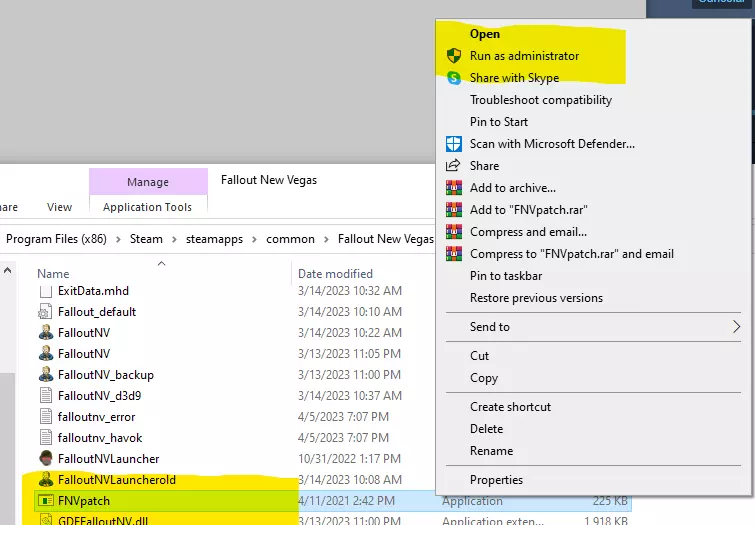The height and width of the screenshot is (533, 755).
Task: Click the FalloutNV_d3d9 document icon
Action: (46, 396)
